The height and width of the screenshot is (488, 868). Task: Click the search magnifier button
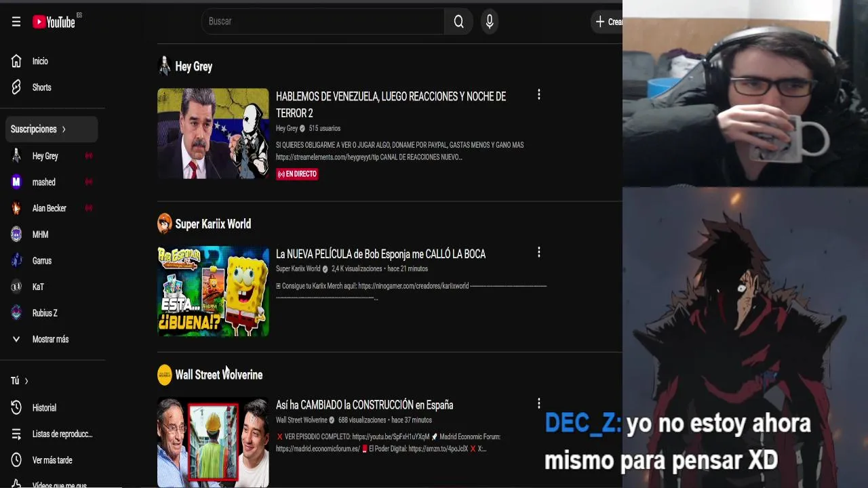point(459,22)
